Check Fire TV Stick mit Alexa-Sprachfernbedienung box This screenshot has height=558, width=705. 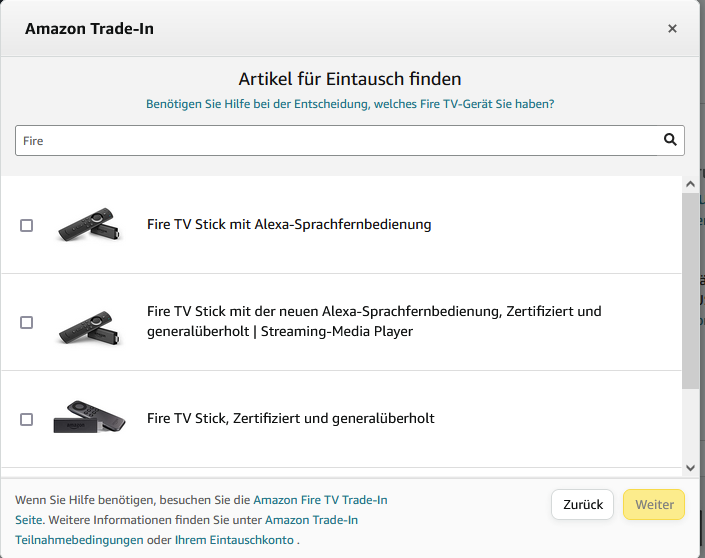(27, 226)
